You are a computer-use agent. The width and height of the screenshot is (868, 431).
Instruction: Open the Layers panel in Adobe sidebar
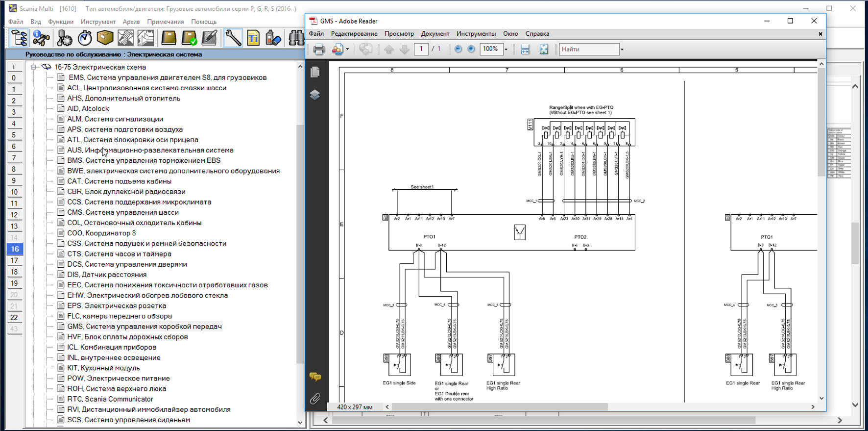(315, 95)
